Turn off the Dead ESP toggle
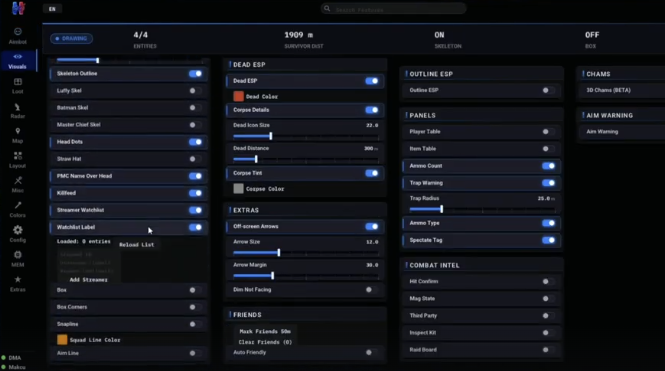Viewport: 665px width, 371px height. click(x=372, y=81)
